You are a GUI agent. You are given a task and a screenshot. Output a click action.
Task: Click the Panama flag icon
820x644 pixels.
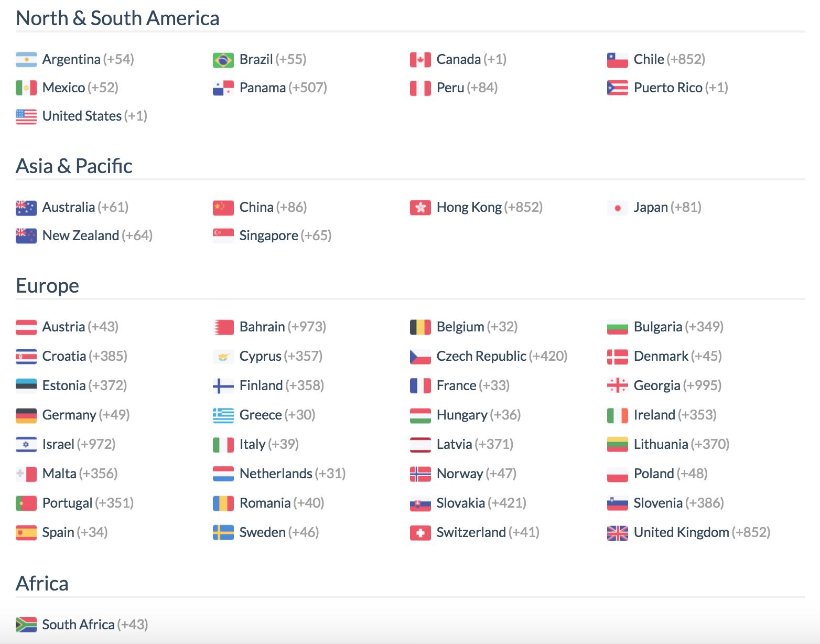[x=223, y=88]
